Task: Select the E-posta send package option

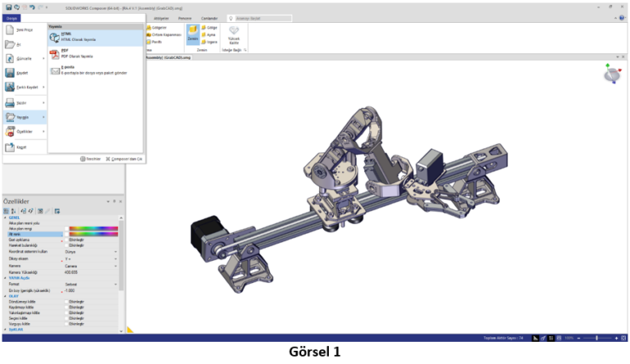Action: pyautogui.click(x=72, y=71)
